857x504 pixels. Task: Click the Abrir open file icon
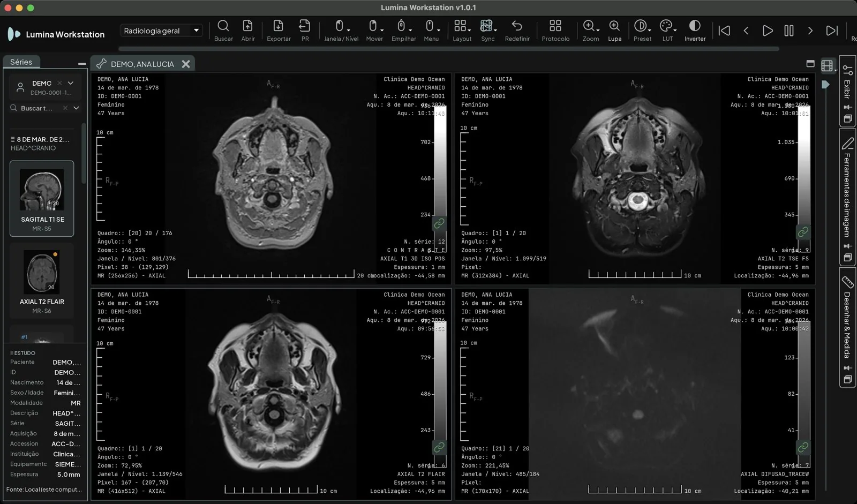(248, 31)
